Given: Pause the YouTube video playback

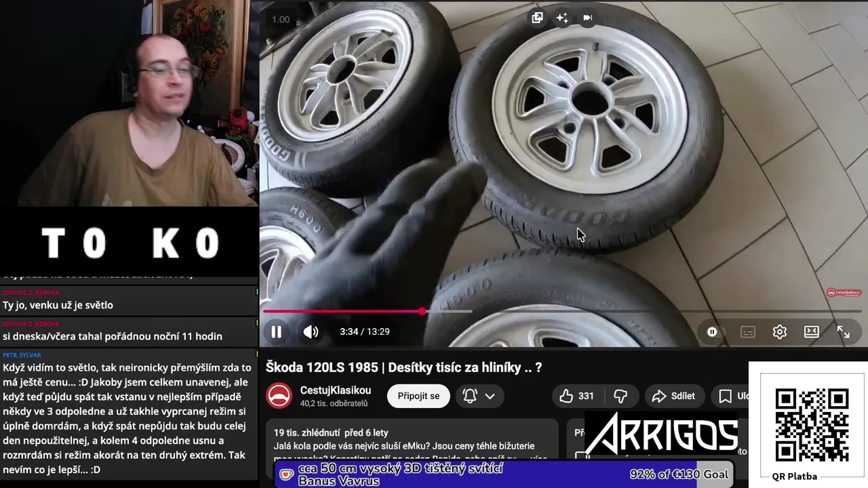Looking at the screenshot, I should coord(276,331).
